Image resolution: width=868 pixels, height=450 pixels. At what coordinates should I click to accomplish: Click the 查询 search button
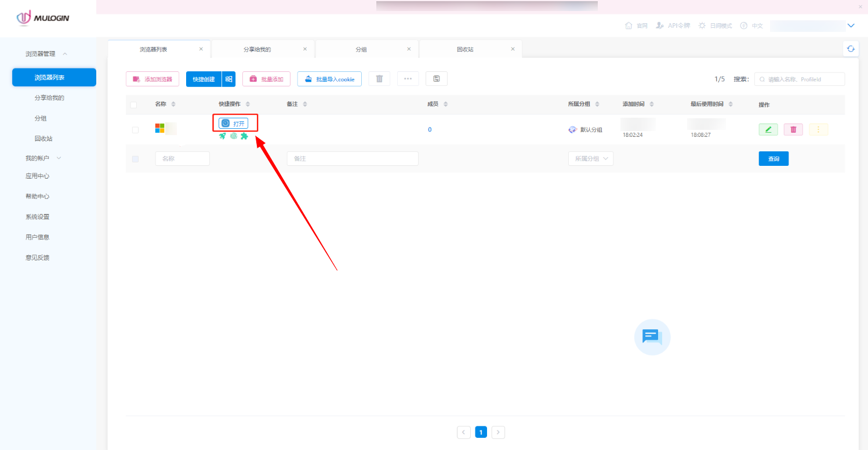tap(773, 158)
